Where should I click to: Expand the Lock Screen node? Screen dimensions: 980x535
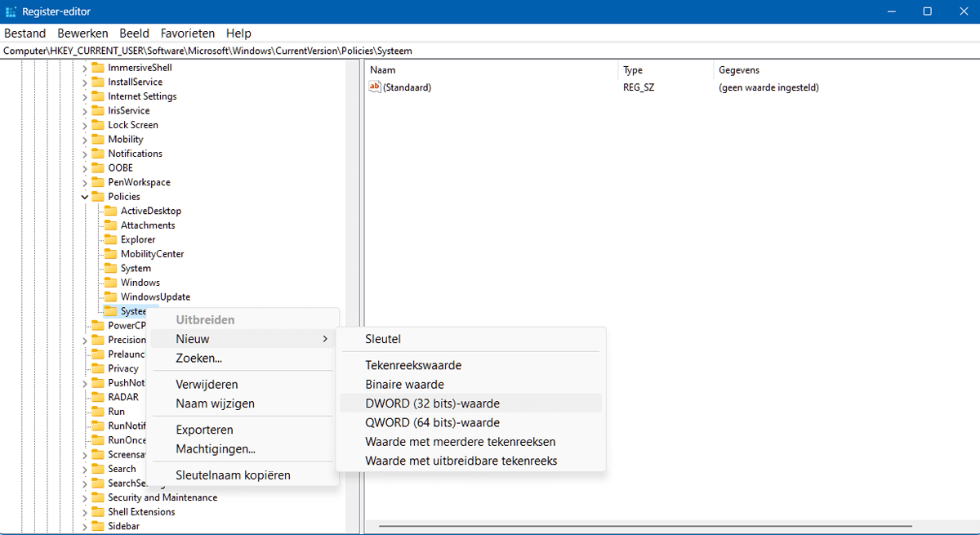85,125
